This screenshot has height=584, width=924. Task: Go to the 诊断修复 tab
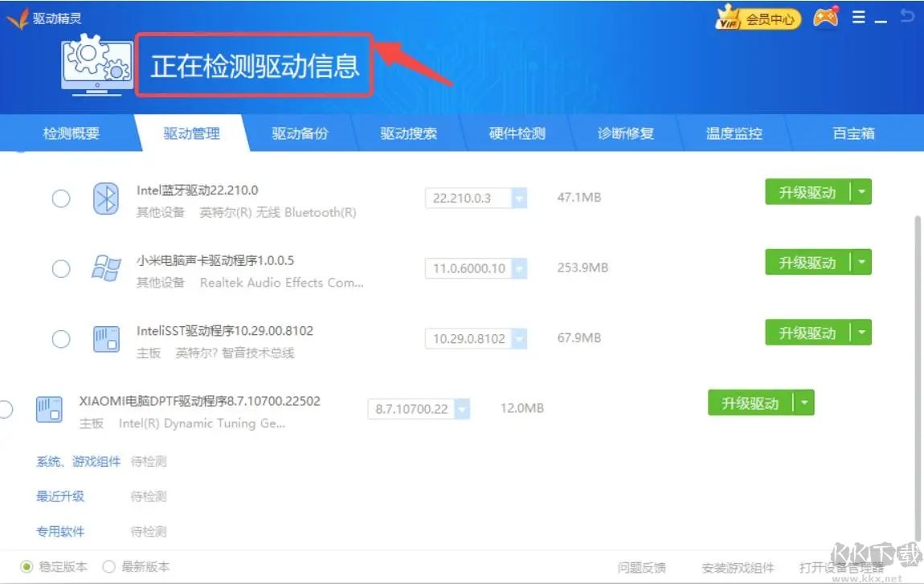(x=625, y=134)
